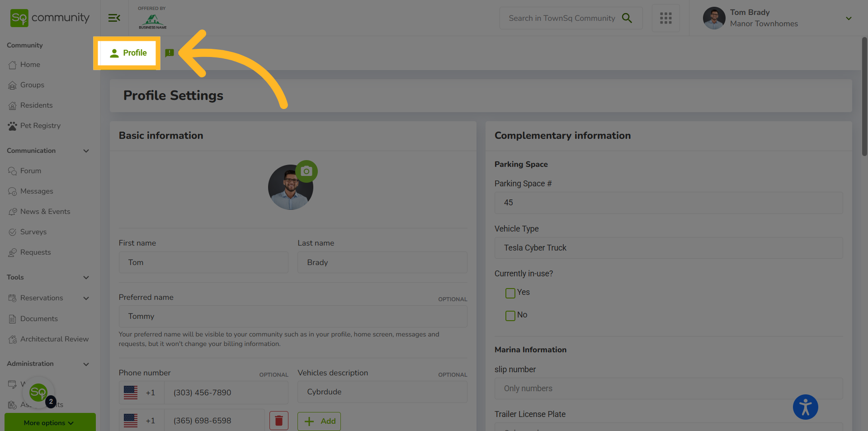Click the profile photo thumbnail
This screenshot has height=431, width=868.
[291, 187]
